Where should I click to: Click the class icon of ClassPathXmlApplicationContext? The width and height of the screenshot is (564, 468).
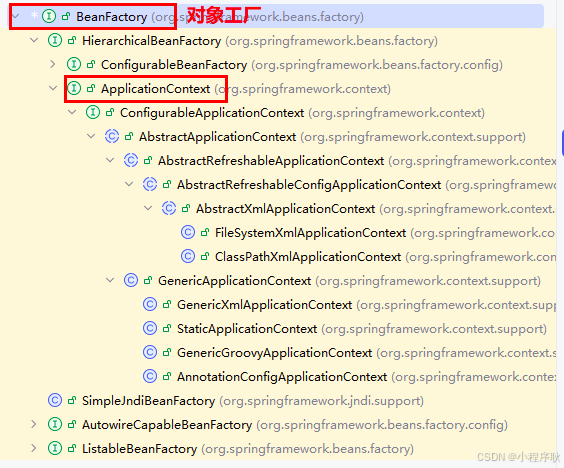[x=188, y=256]
